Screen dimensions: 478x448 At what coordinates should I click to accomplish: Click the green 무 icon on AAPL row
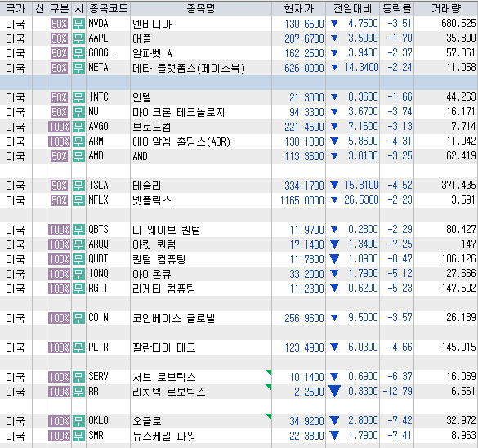point(78,38)
